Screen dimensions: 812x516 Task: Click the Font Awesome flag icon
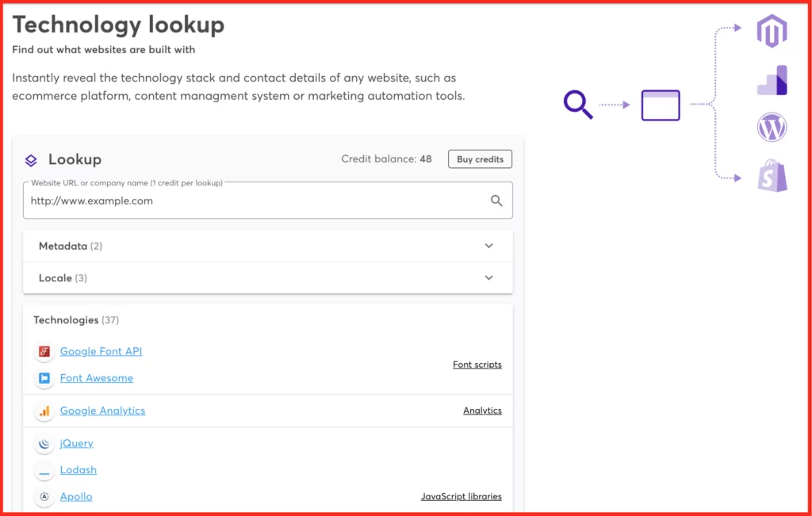click(44, 378)
